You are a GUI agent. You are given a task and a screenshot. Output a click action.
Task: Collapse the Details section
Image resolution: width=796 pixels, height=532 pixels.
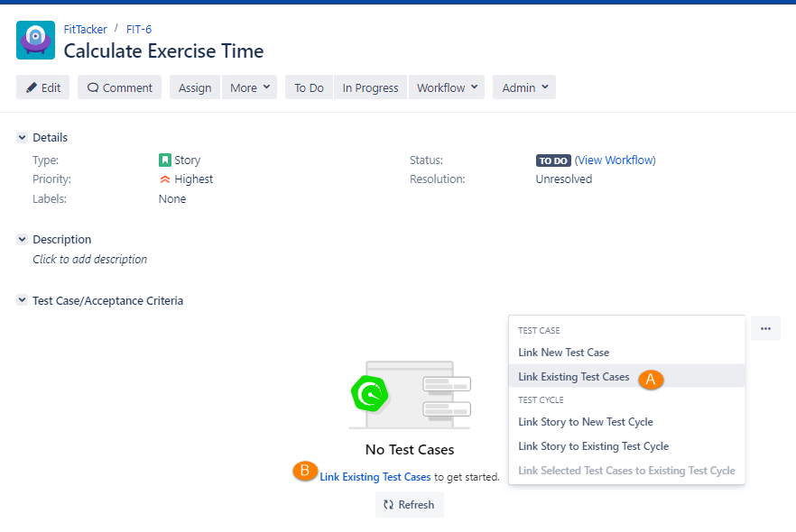point(22,138)
